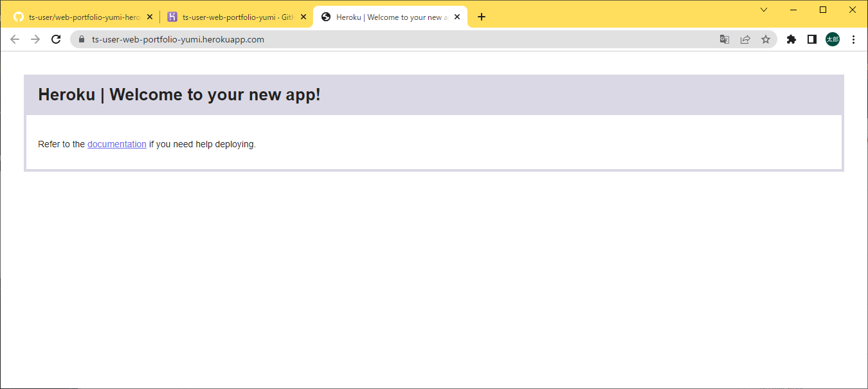Open a new tab with the plus button
Viewport: 868px width, 389px height.
pyautogui.click(x=482, y=17)
